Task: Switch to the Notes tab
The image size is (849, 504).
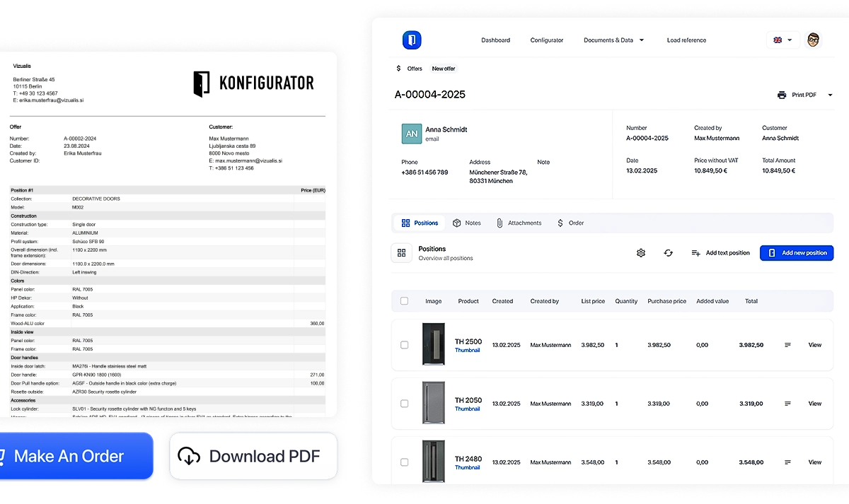Action: click(x=466, y=223)
